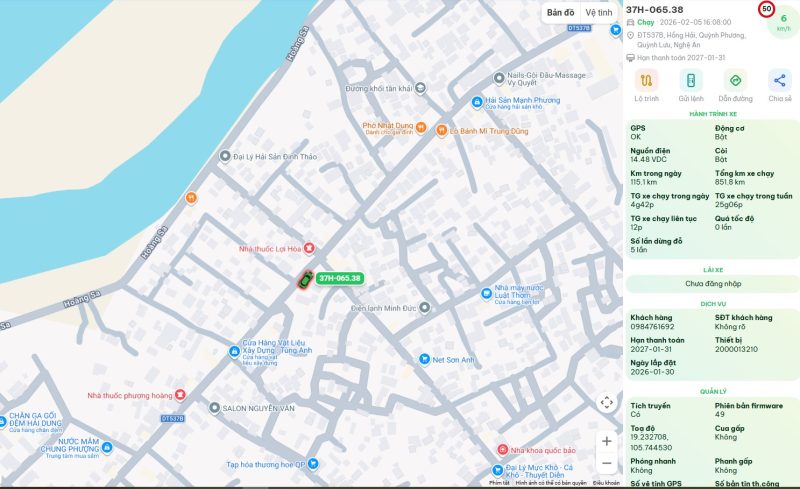Image resolution: width=800 pixels, height=489 pixels.
Task: Share vehicle via Chia sẻ icon
Action: coord(780,81)
